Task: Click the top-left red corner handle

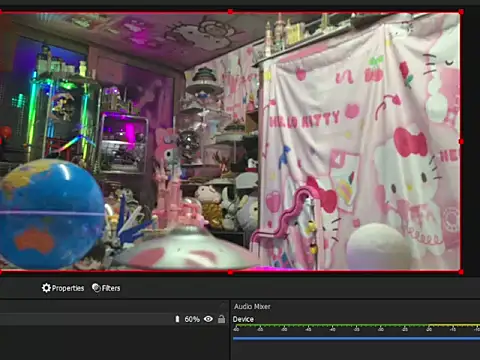Action: 1,12
